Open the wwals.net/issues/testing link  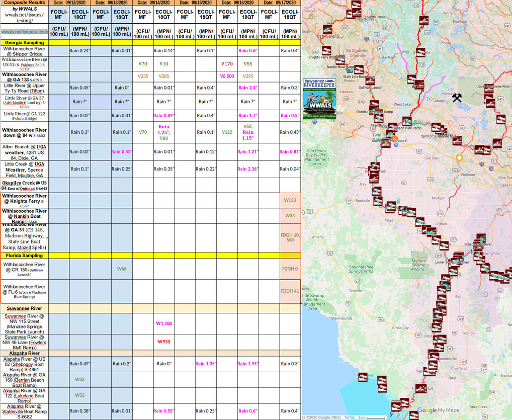pos(24,32)
